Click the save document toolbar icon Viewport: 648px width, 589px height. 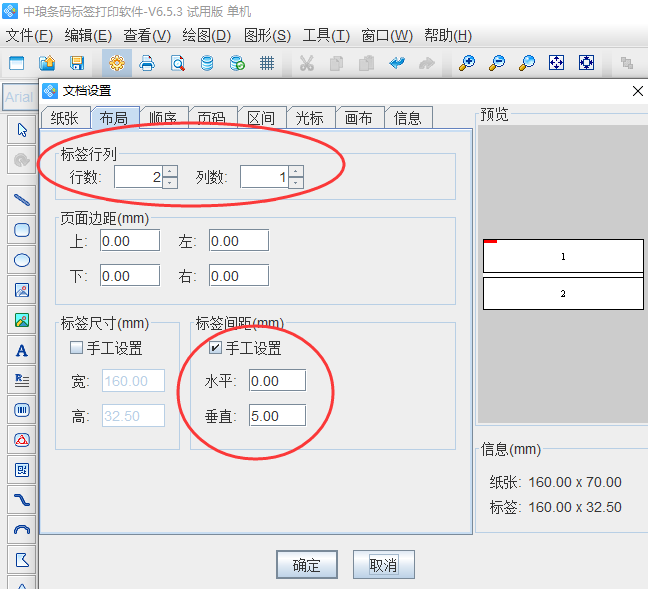pyautogui.click(x=76, y=63)
